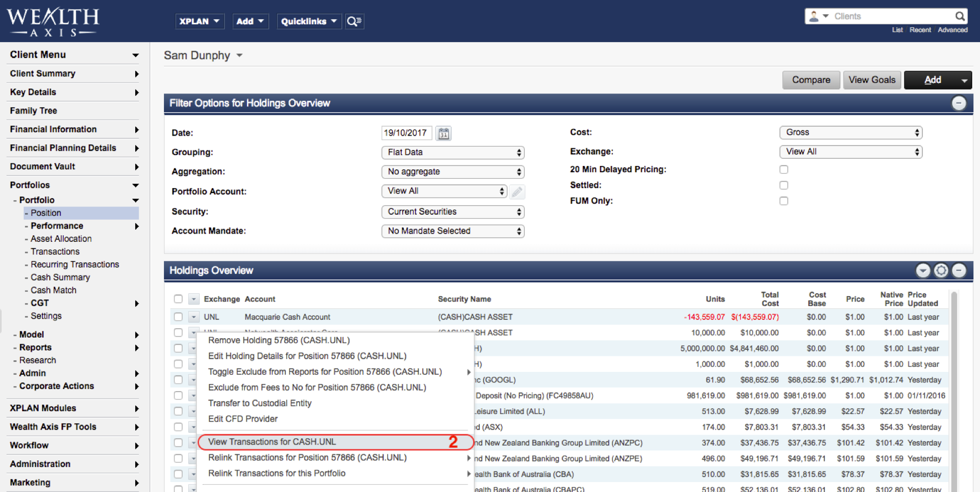This screenshot has width=980, height=492.
Task: Tick checkbox for the 5,000,000.00 units row
Action: click(x=178, y=348)
